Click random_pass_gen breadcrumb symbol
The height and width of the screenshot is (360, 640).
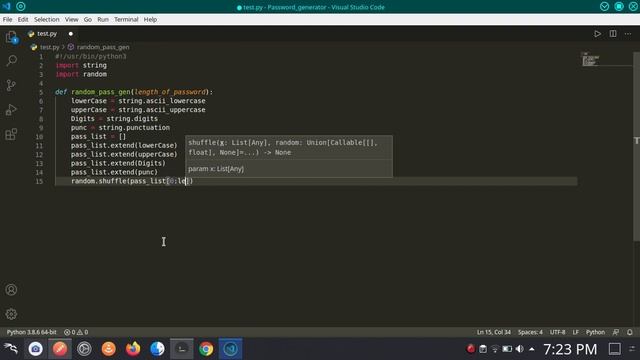(103, 47)
